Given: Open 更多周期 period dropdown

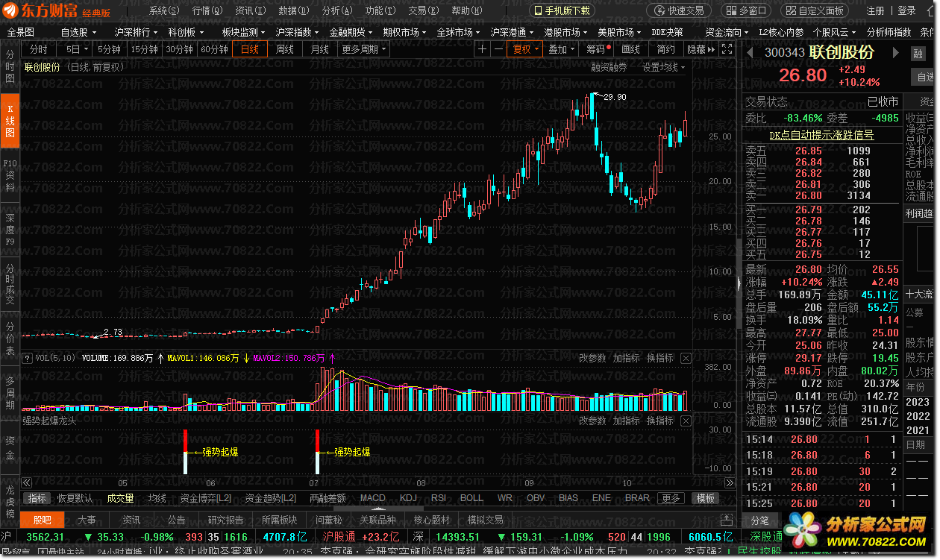Looking at the screenshot, I should tap(364, 49).
